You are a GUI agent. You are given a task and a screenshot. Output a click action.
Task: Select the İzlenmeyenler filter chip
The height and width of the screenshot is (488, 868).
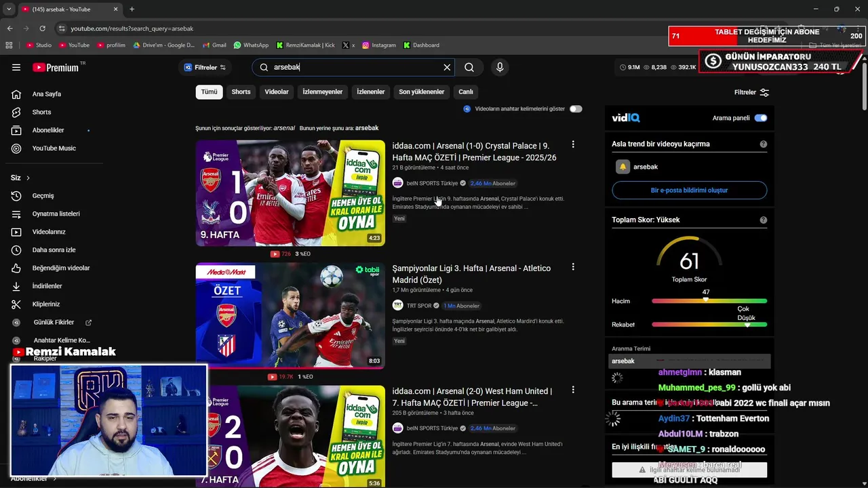323,91
